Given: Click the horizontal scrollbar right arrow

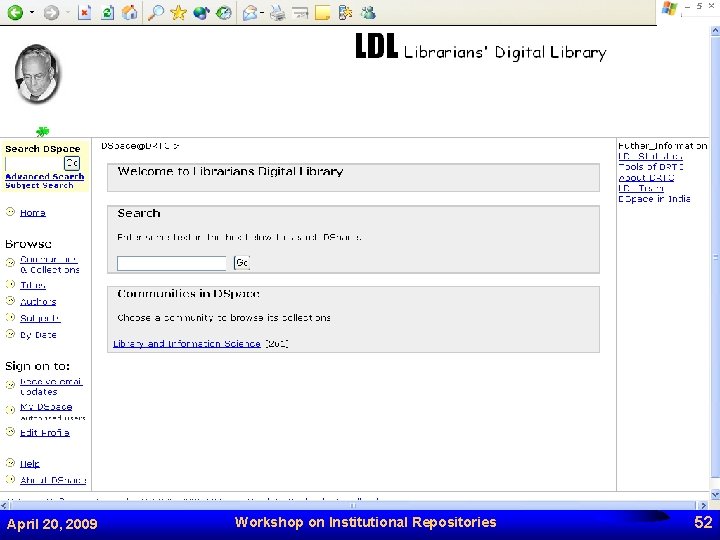Looking at the screenshot, I should click(x=703, y=505).
